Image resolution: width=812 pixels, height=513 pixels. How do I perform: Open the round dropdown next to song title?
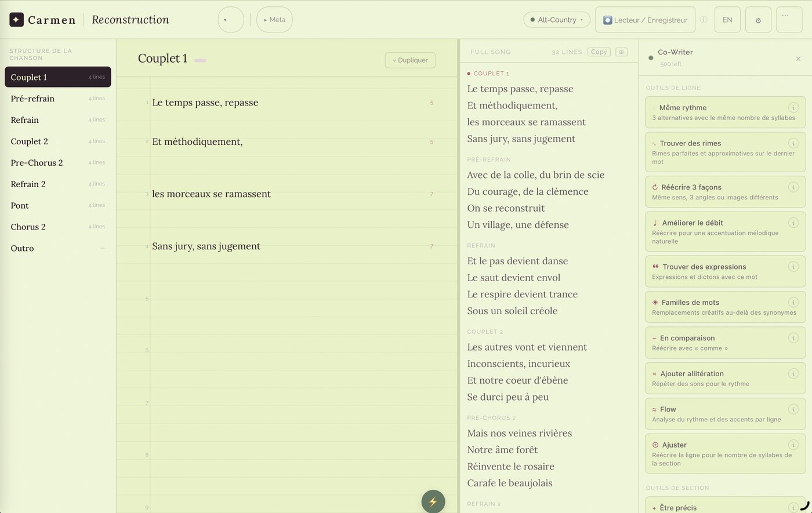[x=230, y=20]
